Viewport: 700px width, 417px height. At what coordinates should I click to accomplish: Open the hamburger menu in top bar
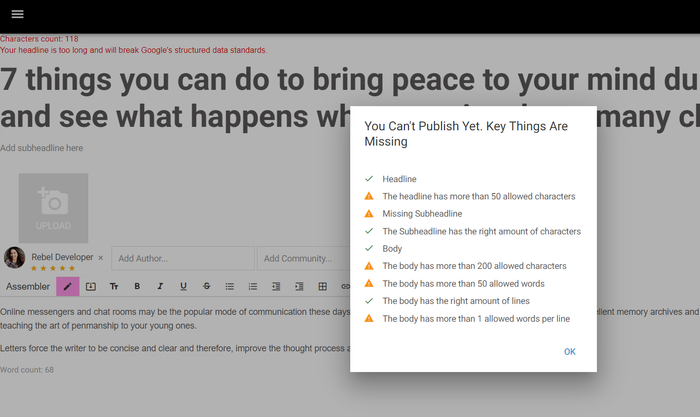coord(17,14)
